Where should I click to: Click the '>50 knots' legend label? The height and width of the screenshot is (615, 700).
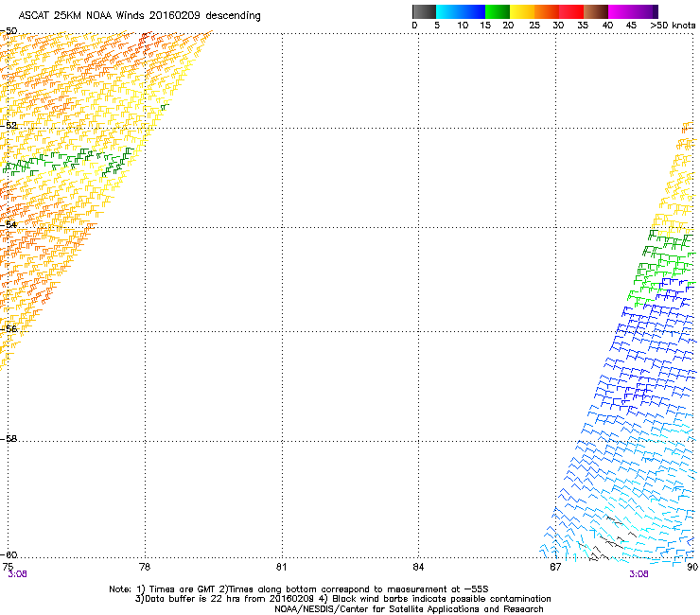[x=673, y=26]
